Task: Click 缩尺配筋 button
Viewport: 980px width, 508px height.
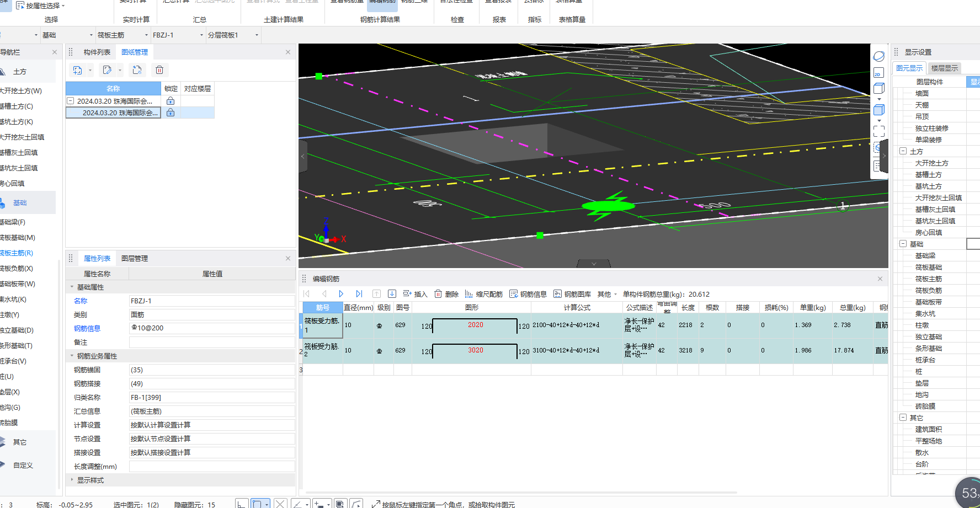Action: [x=484, y=294]
